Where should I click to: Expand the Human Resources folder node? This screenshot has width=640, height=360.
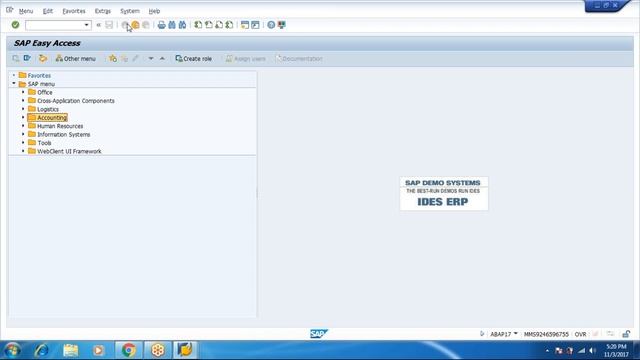pyautogui.click(x=23, y=126)
